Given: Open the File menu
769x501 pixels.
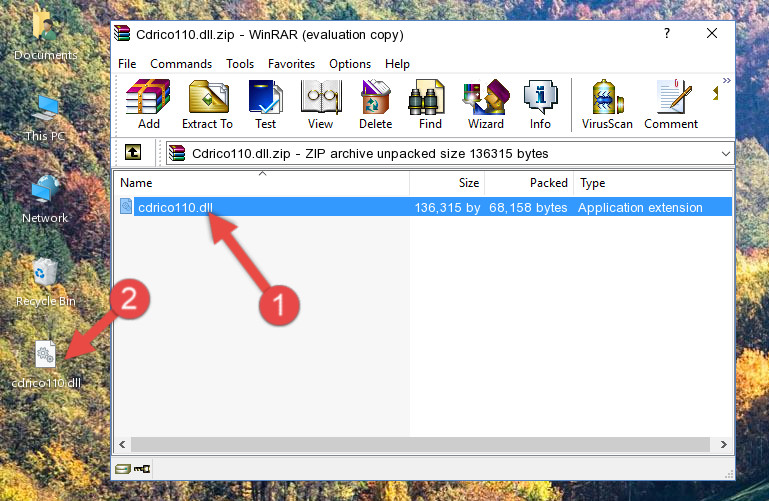Looking at the screenshot, I should (127, 64).
